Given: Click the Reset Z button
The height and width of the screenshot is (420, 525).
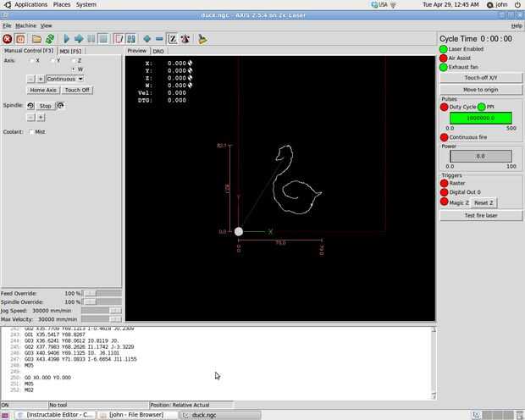Looking at the screenshot, I should point(484,203).
